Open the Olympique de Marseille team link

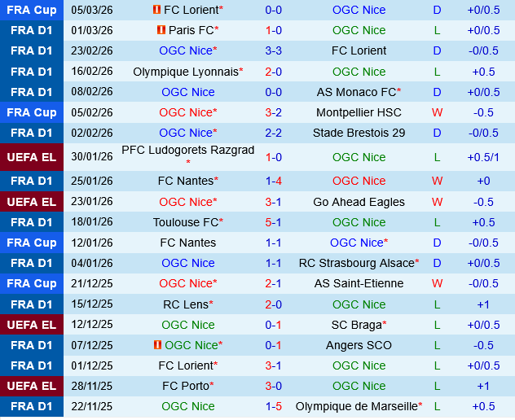click(356, 406)
